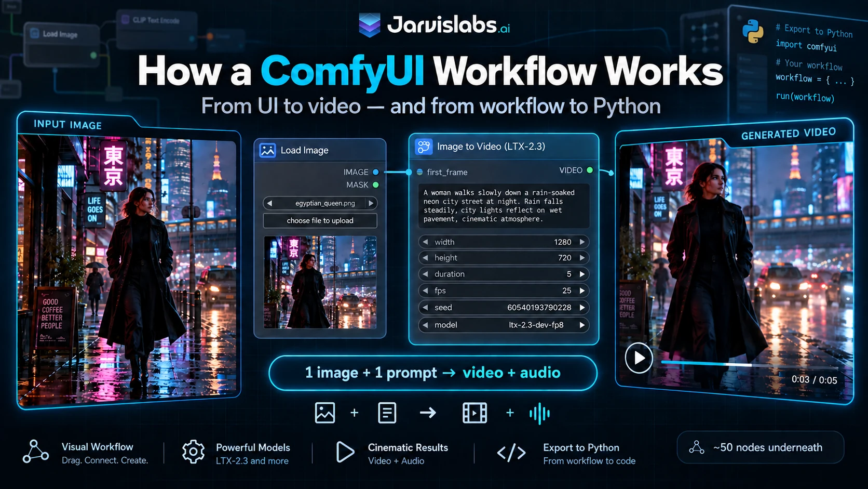Click the prompt text box about woman walking
Screen dimensions: 868x489
tap(504, 206)
